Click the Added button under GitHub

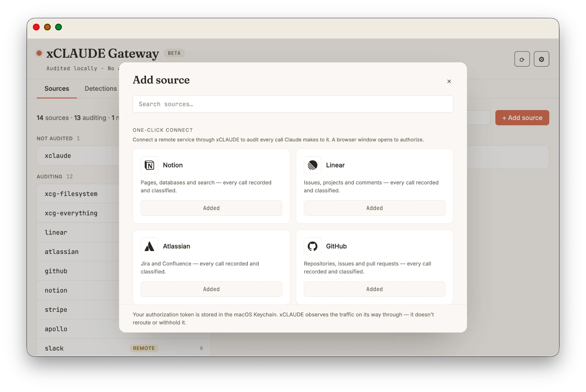coord(374,289)
